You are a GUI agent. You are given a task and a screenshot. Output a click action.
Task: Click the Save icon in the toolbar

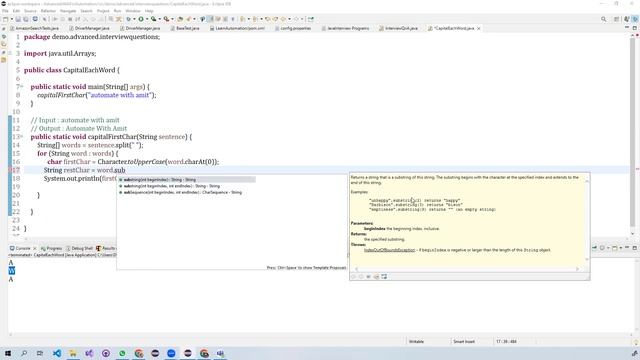[18, 19]
